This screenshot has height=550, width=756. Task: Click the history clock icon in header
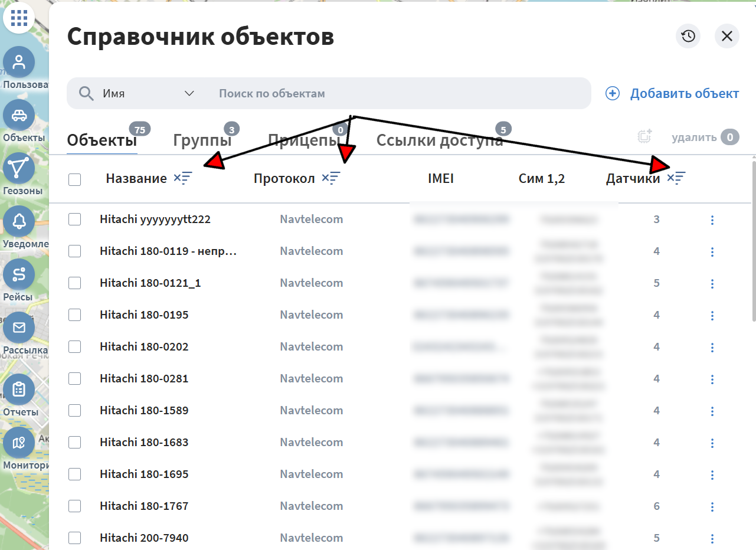(x=688, y=37)
